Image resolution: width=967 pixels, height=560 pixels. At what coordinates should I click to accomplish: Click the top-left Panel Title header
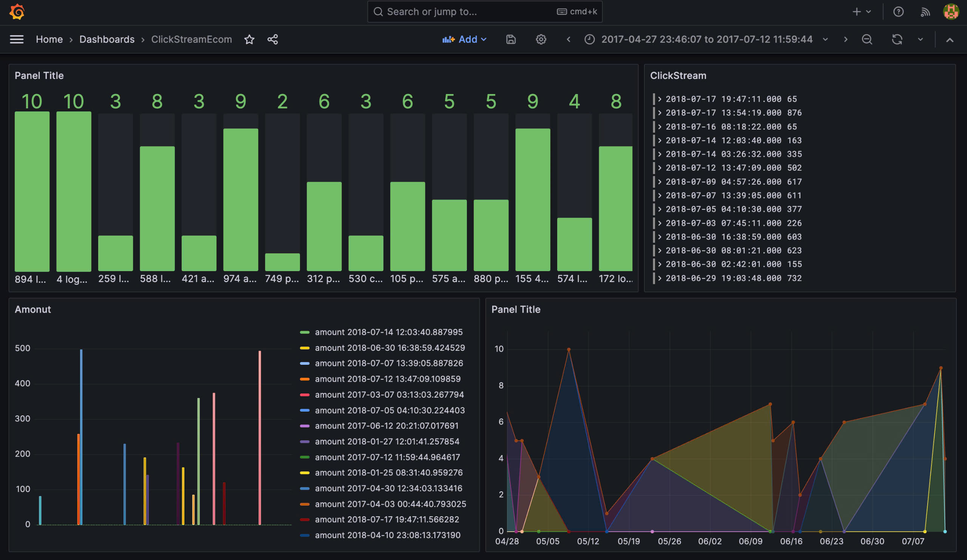click(x=39, y=76)
